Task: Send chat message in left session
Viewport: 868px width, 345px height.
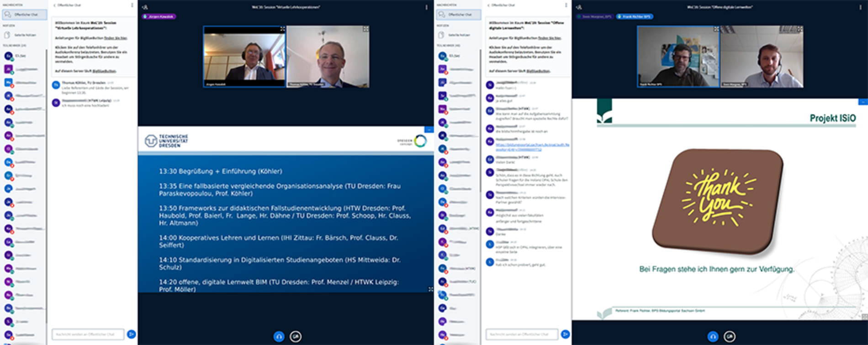Action: 131,335
